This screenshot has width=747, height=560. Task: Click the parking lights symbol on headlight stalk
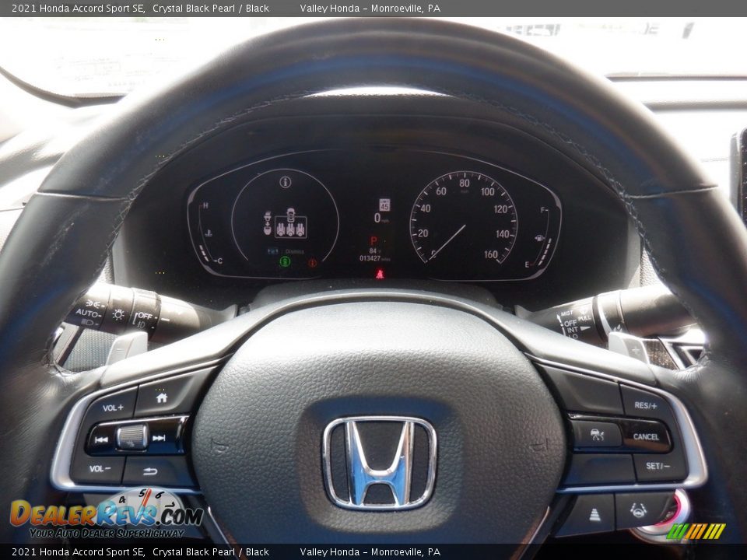(x=92, y=303)
